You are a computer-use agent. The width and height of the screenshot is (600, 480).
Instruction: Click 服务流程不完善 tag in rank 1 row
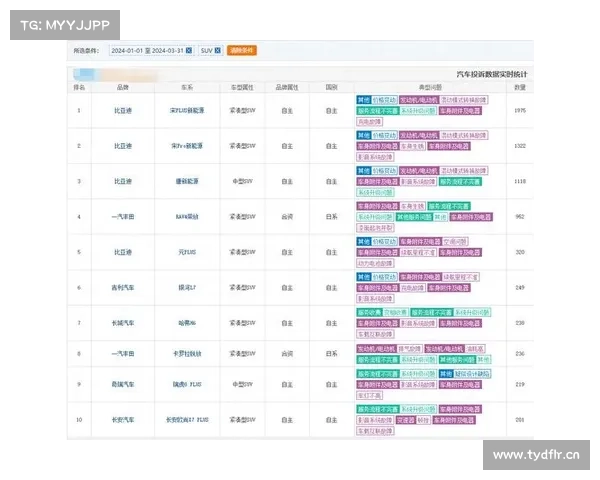point(378,111)
